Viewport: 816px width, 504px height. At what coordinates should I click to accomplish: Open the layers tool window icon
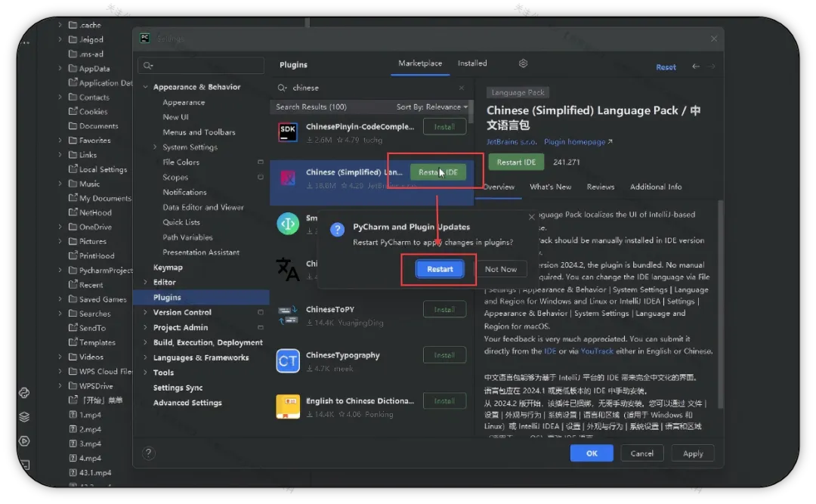[x=24, y=417]
